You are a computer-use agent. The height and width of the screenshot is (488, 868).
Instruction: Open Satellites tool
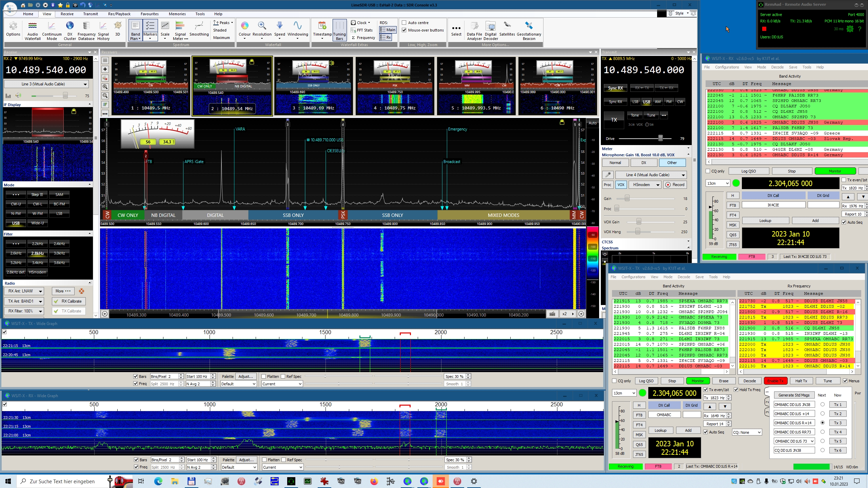click(507, 29)
